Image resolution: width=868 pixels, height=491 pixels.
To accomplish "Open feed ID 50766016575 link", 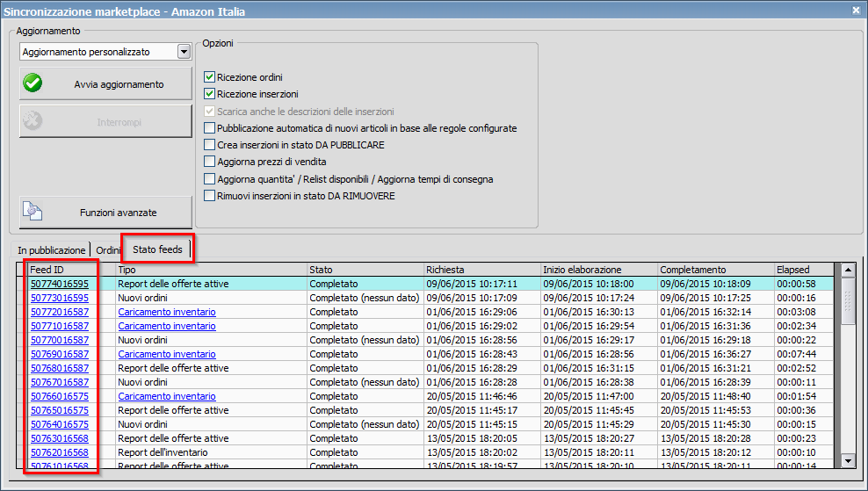I will (x=59, y=396).
